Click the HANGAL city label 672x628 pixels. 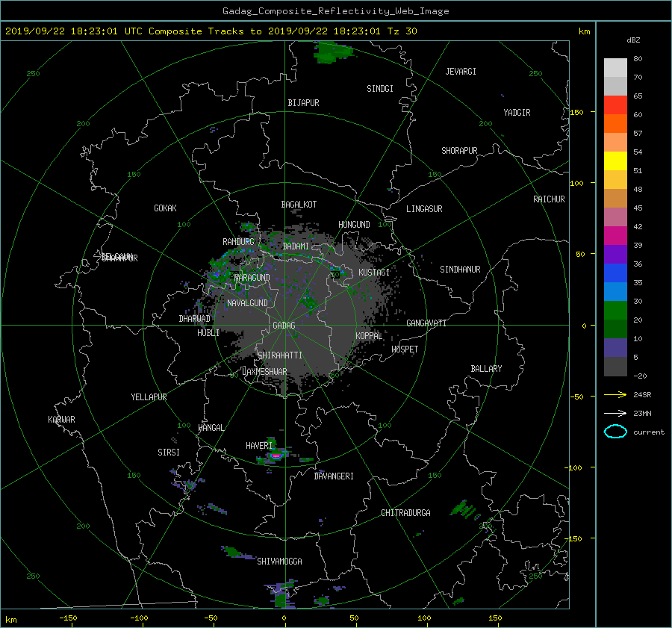[x=211, y=428]
